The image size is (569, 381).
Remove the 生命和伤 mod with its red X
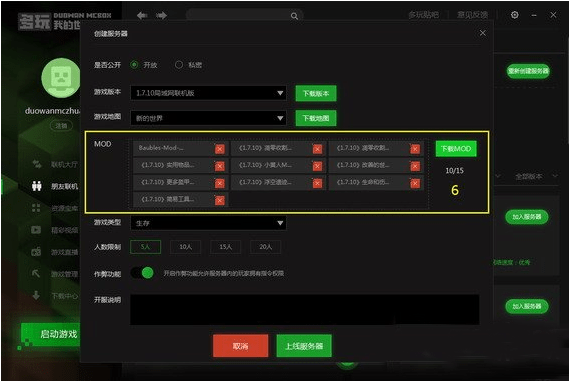tap(415, 183)
